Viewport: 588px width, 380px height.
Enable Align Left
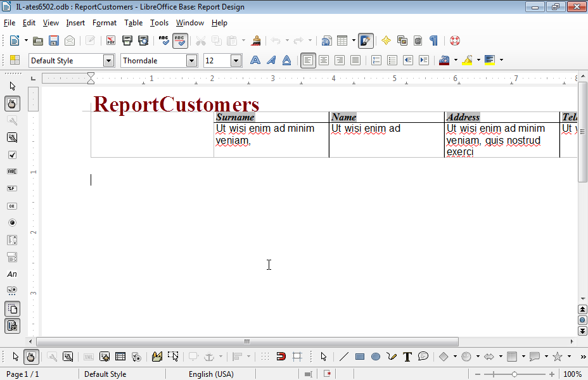308,60
